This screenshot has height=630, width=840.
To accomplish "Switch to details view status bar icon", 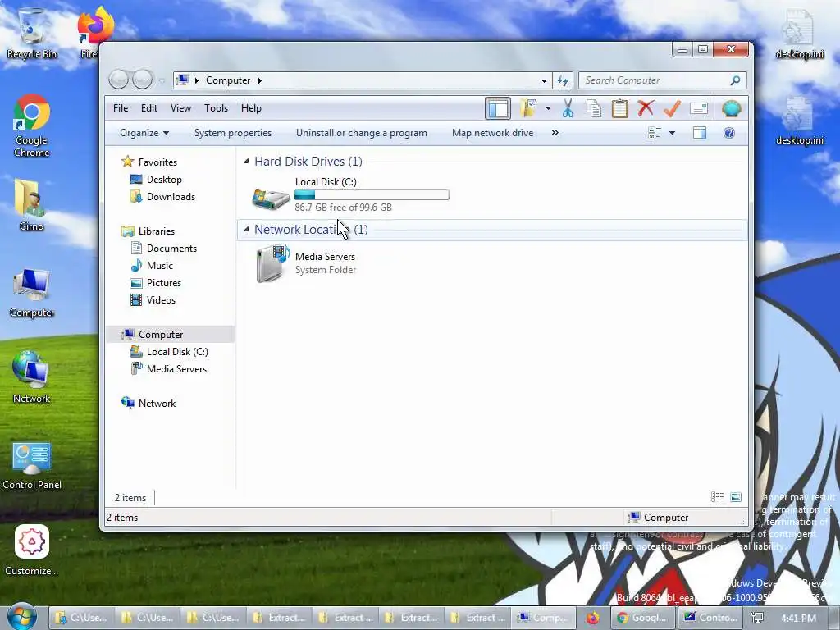I will (x=717, y=497).
